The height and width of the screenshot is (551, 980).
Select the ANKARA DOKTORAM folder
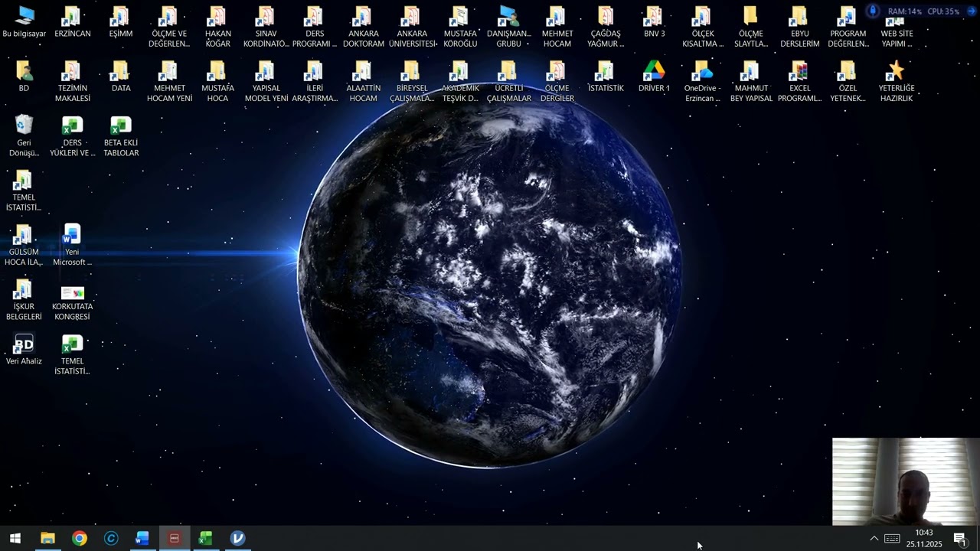coord(364,28)
